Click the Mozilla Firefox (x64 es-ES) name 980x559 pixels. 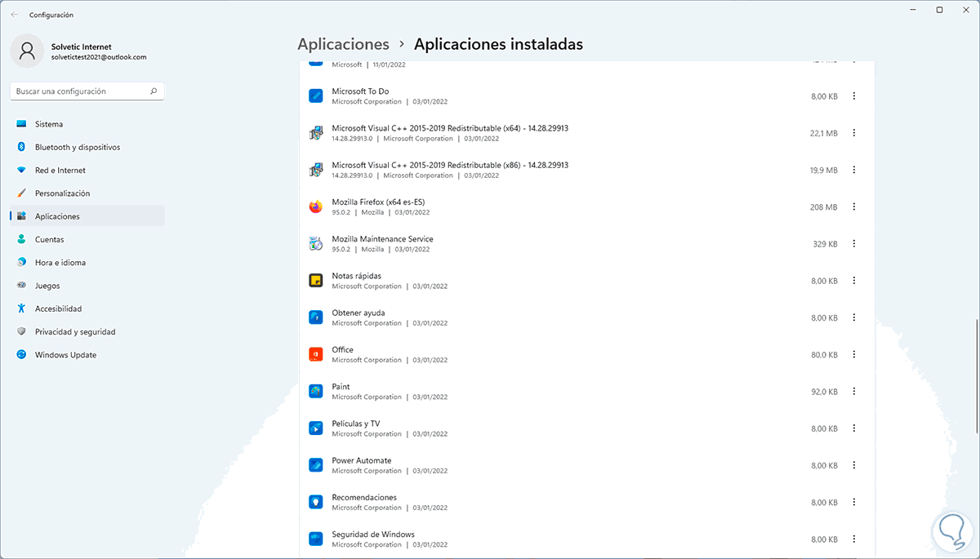click(378, 202)
